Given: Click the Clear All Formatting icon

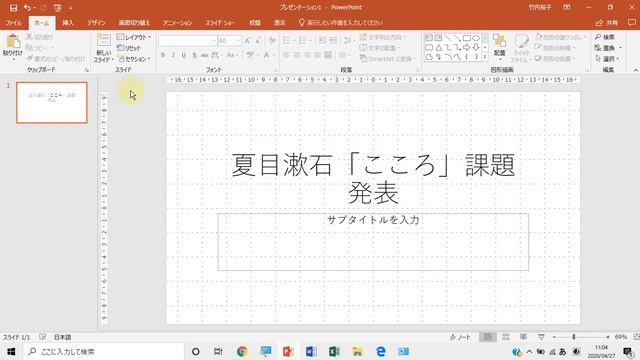Looking at the screenshot, I should coord(272,41).
